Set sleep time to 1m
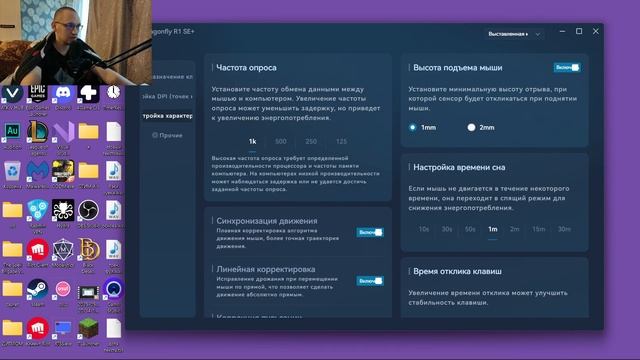640x360 pixels. (493, 229)
